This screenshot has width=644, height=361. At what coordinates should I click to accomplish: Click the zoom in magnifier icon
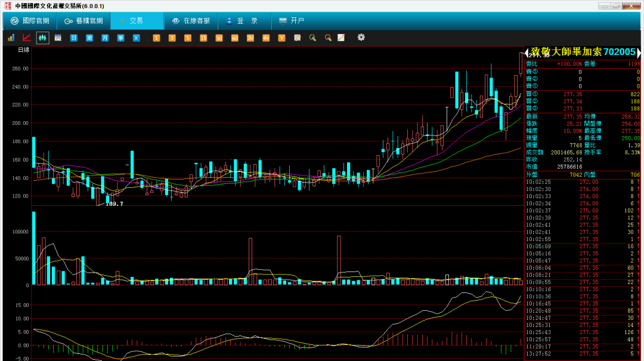[x=312, y=38]
